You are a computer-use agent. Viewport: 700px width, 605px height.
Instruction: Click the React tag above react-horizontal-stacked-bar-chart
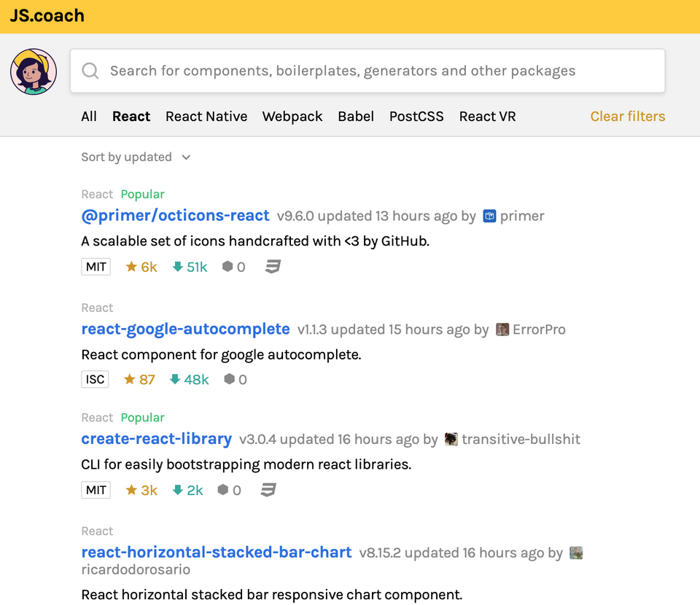(97, 531)
